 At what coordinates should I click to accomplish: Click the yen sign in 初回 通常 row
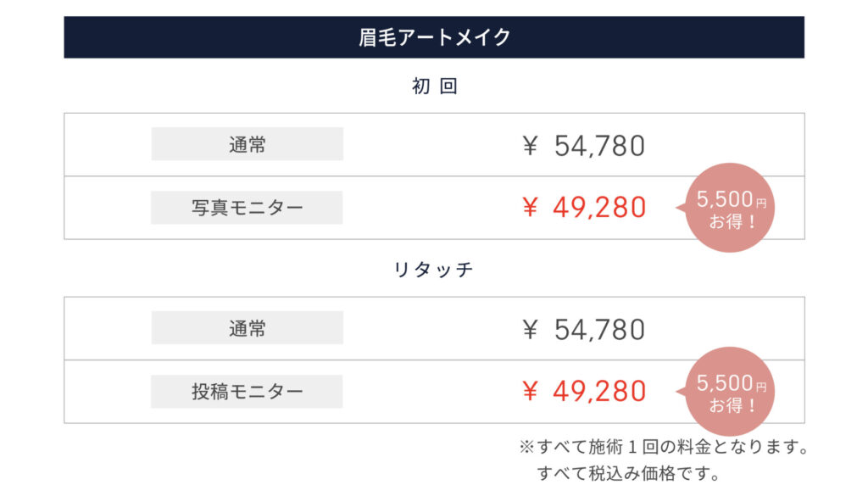[531, 146]
